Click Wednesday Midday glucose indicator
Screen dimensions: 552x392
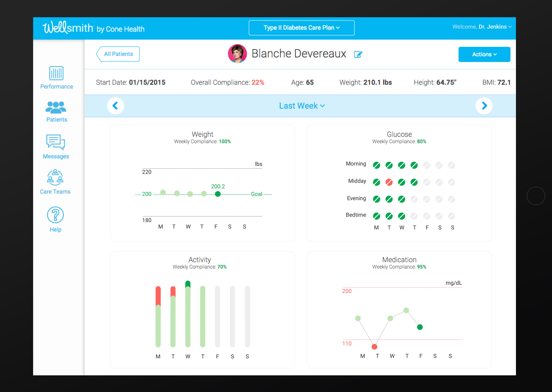pos(402,182)
